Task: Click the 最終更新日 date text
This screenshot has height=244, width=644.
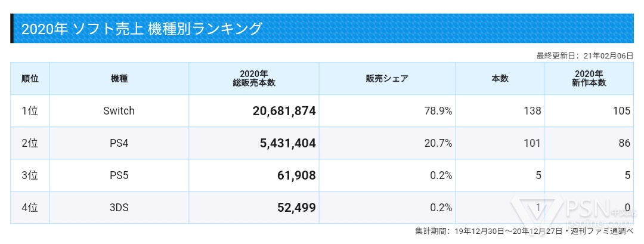Action: (584, 55)
